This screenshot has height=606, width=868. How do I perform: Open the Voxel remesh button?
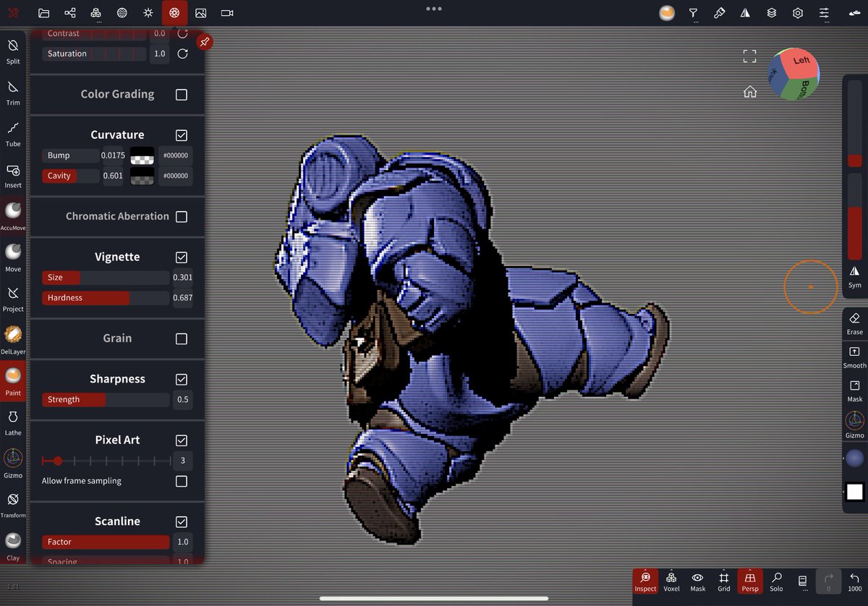[x=671, y=581]
